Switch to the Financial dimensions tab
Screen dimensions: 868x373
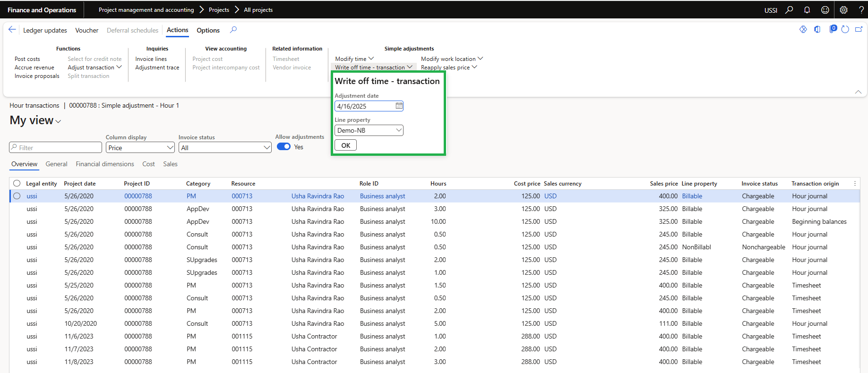(105, 164)
